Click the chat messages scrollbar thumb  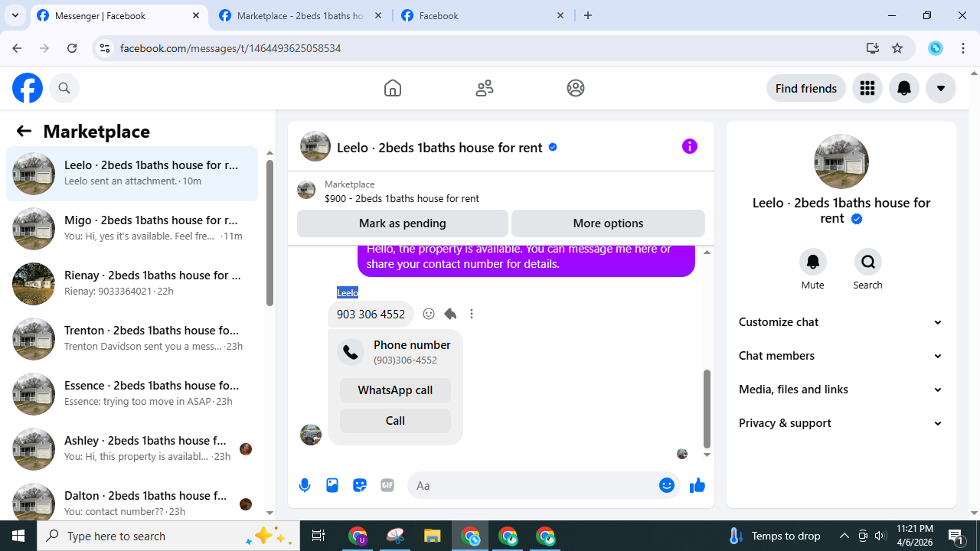pos(707,409)
